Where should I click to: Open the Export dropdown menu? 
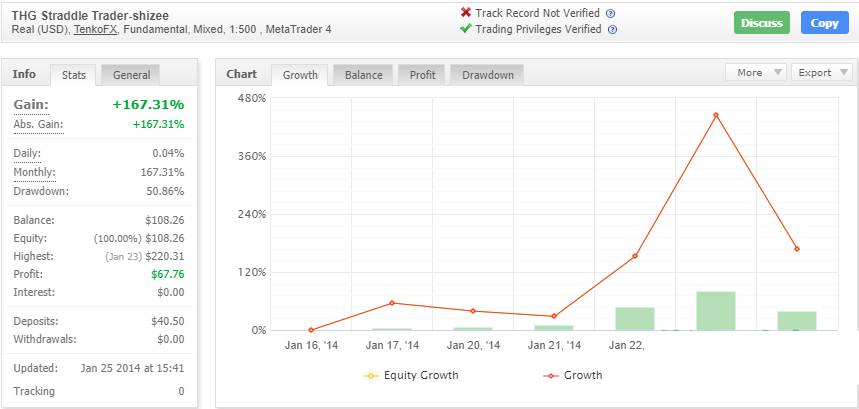click(x=822, y=73)
